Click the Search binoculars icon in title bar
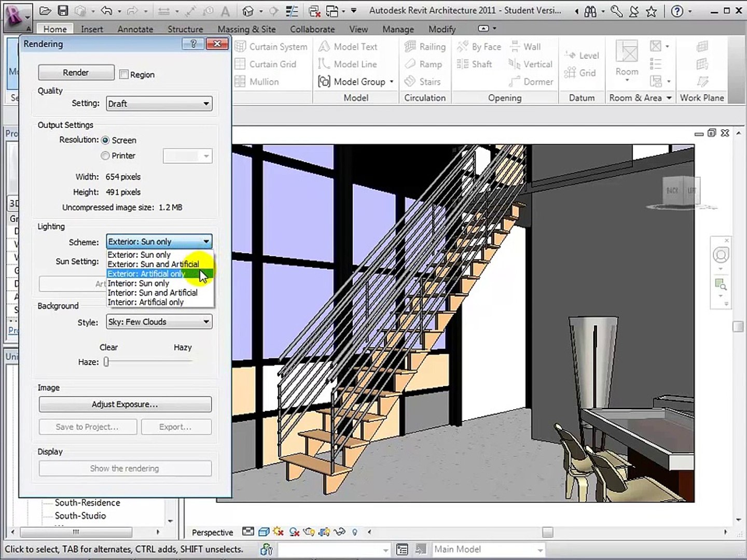Screen dimensions: 747x560 (590, 11)
